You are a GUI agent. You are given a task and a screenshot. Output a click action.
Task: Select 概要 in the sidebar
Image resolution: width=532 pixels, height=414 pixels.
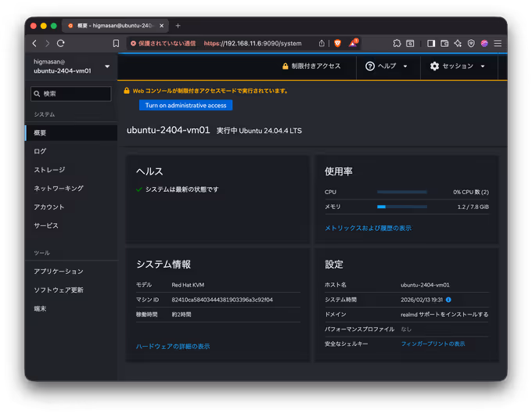pos(71,133)
